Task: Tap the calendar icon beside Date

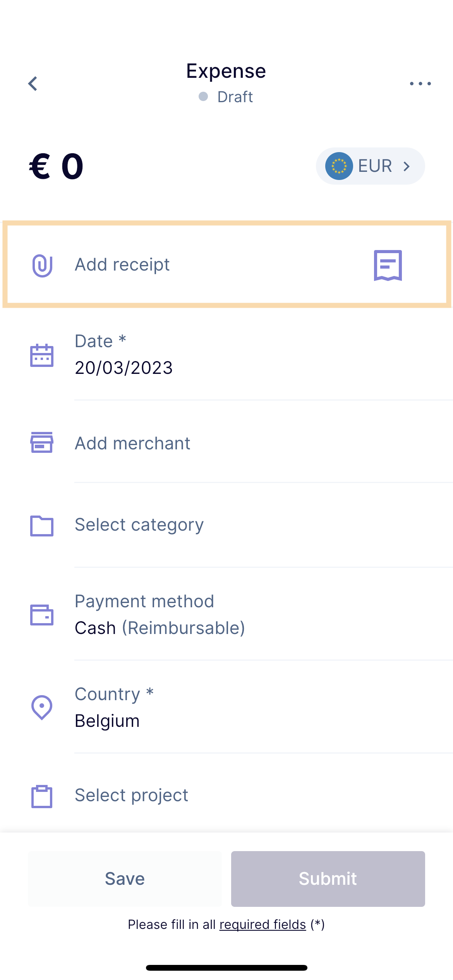Action: (42, 355)
